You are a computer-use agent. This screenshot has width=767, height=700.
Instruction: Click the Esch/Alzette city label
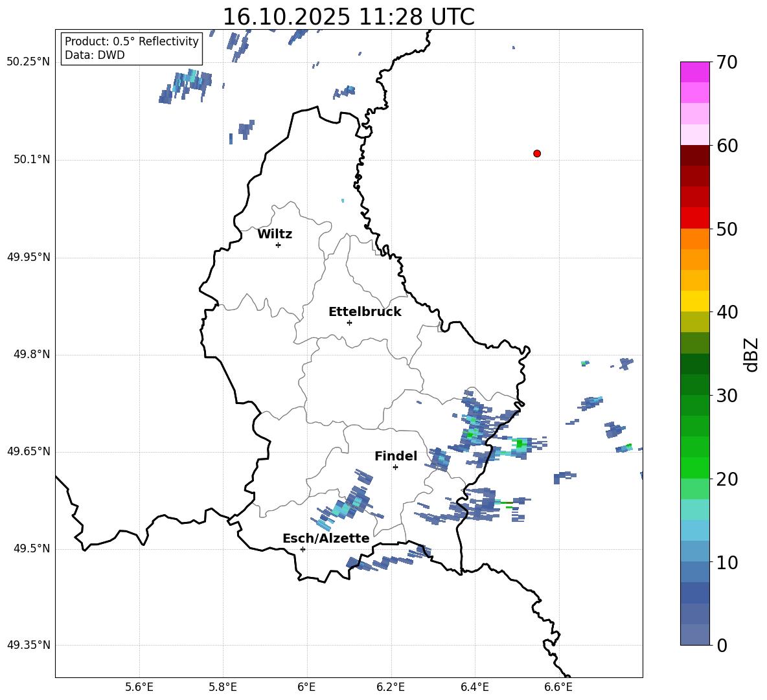[x=326, y=538]
